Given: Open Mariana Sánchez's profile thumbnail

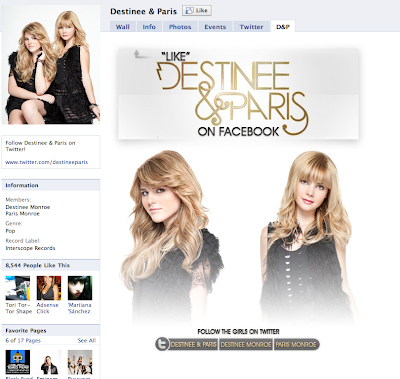Looking at the screenshot, I should 80,288.
